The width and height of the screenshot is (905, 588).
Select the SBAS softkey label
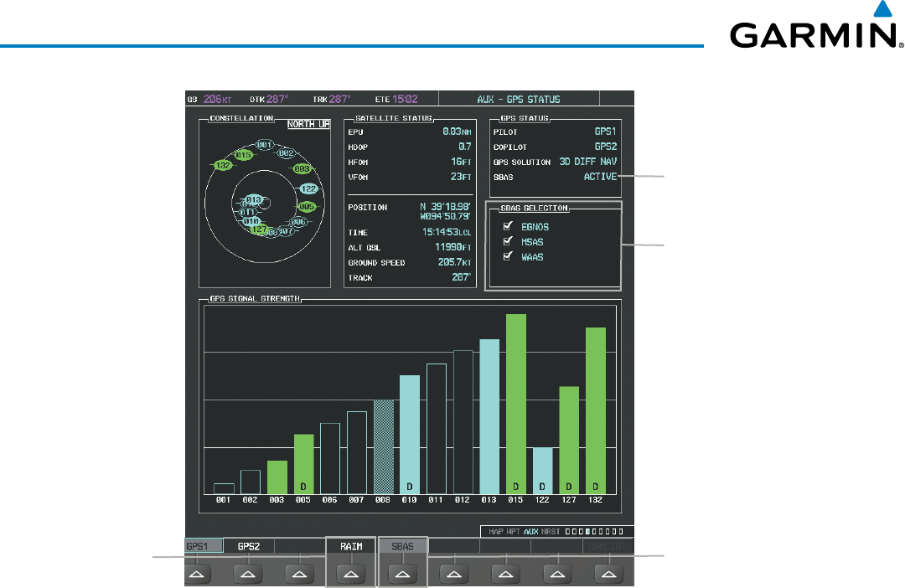tap(402, 546)
